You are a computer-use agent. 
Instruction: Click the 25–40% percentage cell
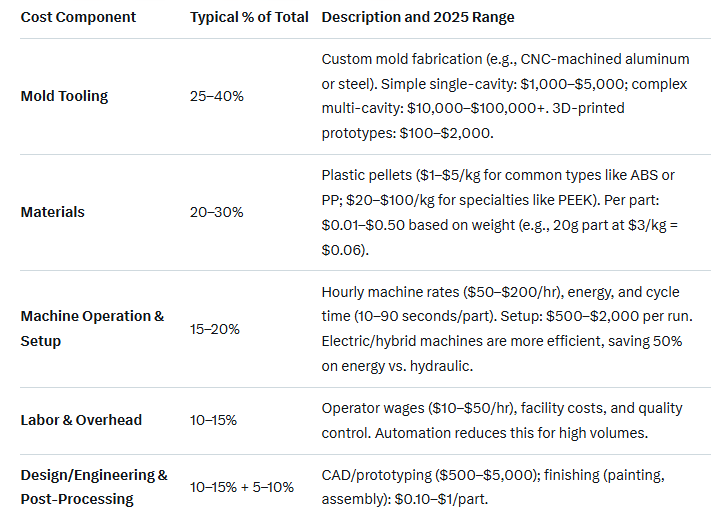pyautogui.click(x=216, y=96)
